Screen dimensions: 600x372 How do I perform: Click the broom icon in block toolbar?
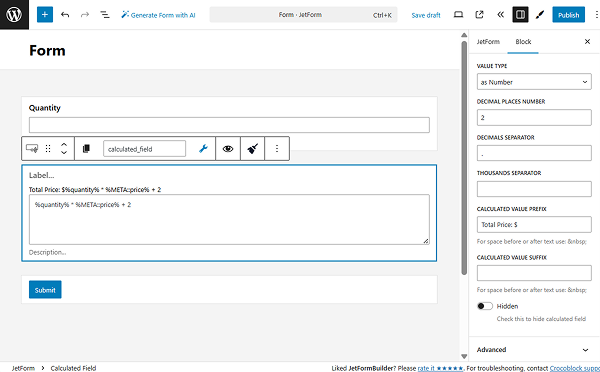click(253, 148)
